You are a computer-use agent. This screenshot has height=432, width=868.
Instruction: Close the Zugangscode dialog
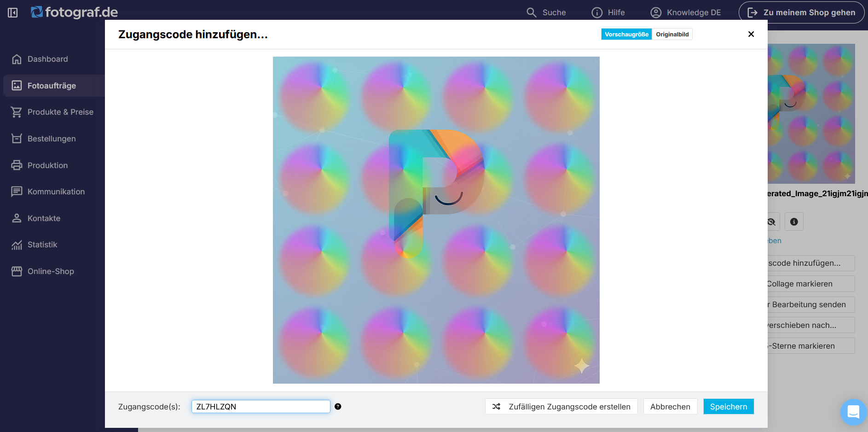pos(751,34)
